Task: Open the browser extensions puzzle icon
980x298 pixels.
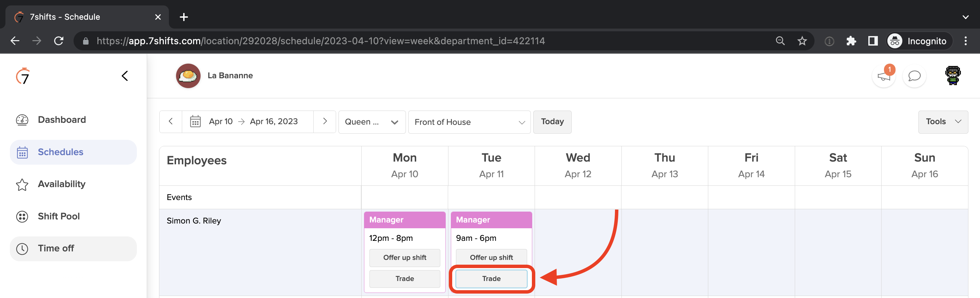Action: [x=851, y=41]
